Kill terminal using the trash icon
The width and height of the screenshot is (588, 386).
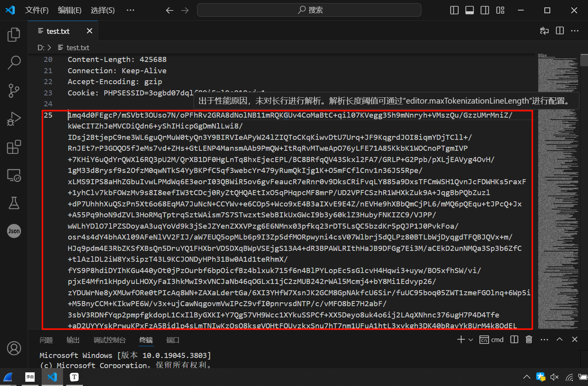(x=529, y=339)
